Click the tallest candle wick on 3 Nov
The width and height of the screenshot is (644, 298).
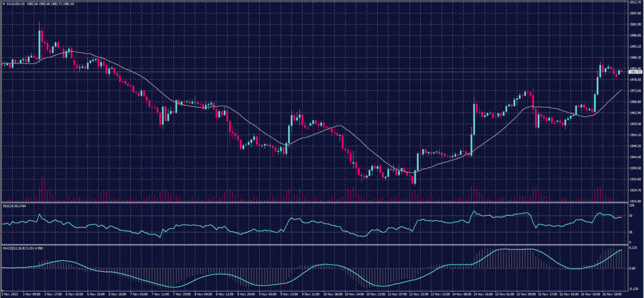coord(40,25)
